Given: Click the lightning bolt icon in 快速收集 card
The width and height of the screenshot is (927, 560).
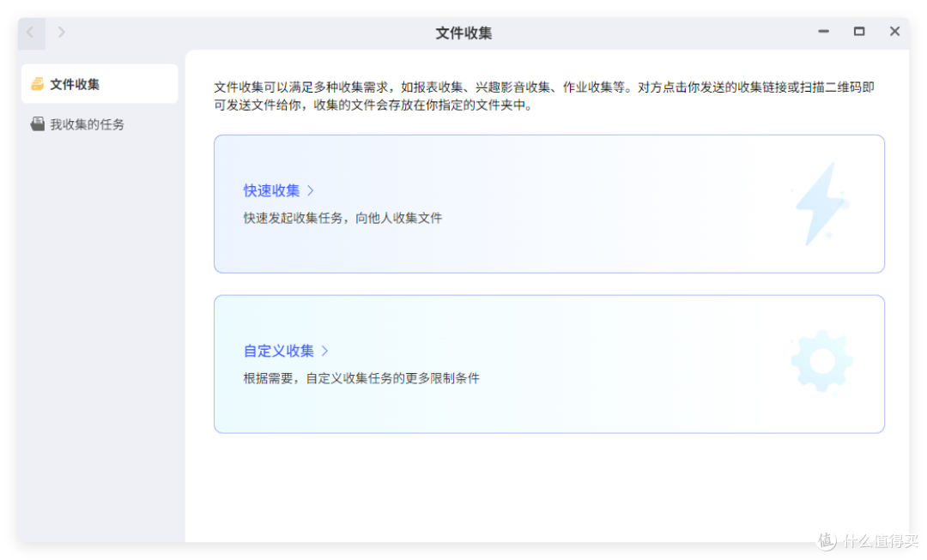Looking at the screenshot, I should 821,204.
